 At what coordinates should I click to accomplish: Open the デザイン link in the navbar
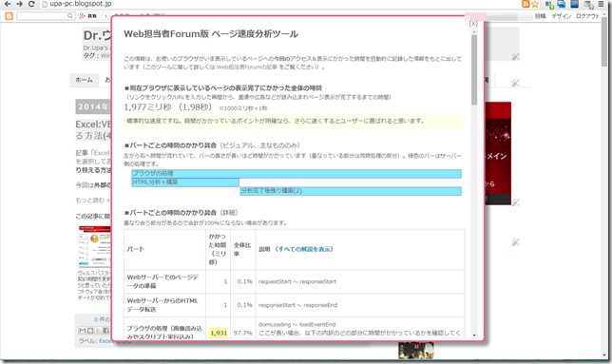562,16
